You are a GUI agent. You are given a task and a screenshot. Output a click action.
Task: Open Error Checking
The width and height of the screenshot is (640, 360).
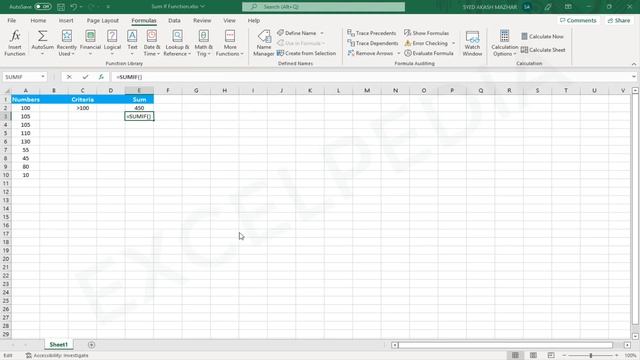(426, 43)
